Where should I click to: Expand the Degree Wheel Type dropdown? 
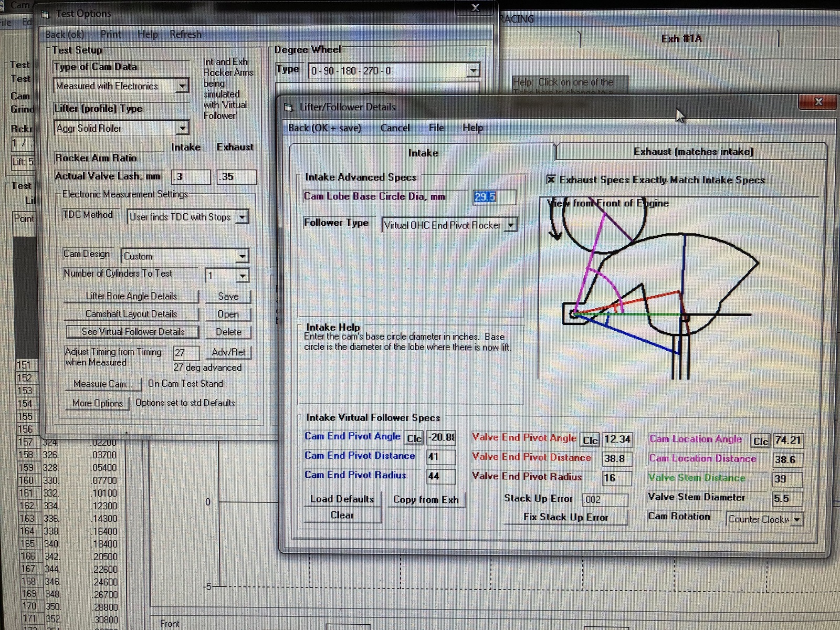(x=473, y=70)
